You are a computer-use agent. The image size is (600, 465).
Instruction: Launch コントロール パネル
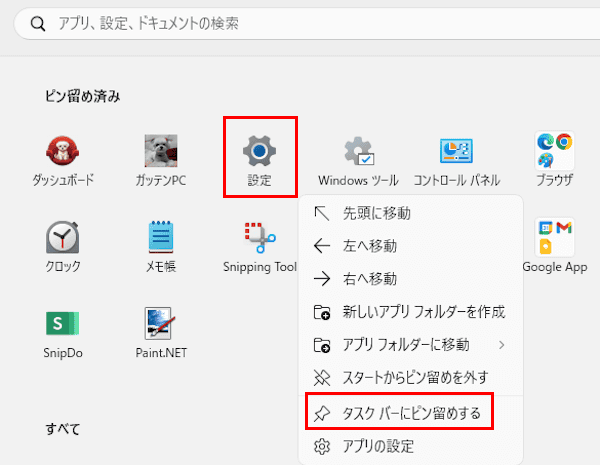[x=457, y=161]
